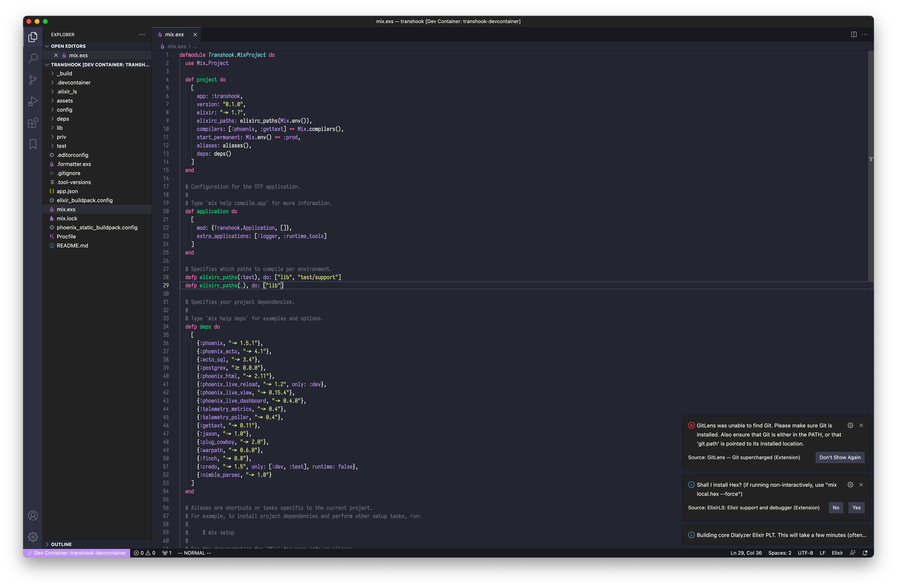
Task: Open the notifications bell in status bar
Action: pos(865,553)
